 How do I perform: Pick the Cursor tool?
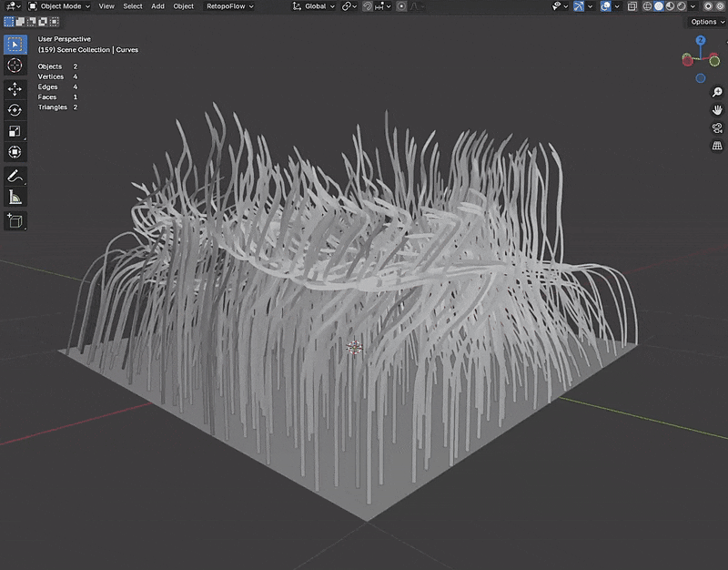15,65
